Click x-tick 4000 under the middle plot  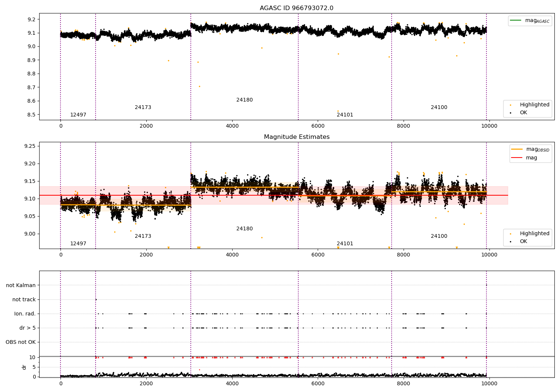(x=232, y=255)
